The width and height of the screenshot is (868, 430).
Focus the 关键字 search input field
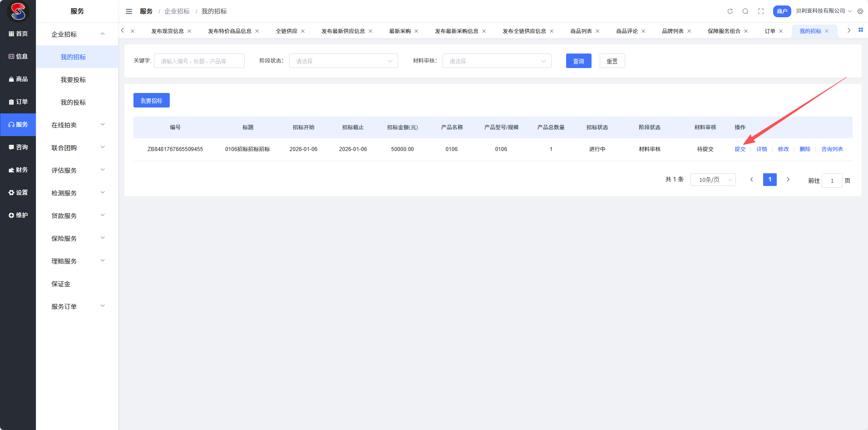(x=199, y=61)
